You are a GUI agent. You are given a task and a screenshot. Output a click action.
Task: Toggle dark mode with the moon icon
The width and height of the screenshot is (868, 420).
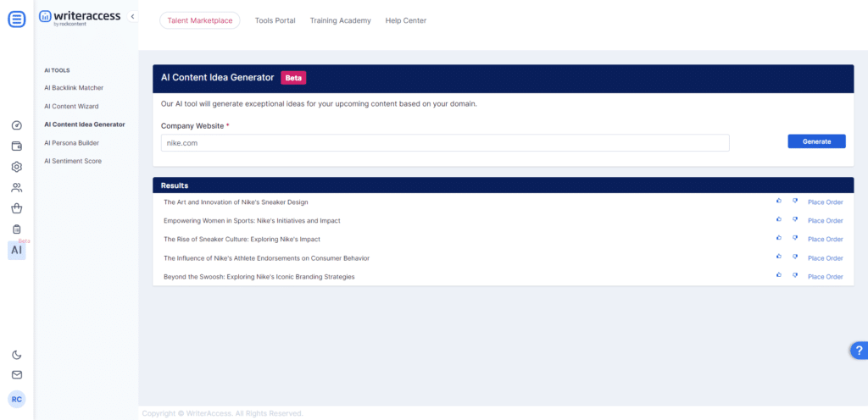click(17, 355)
